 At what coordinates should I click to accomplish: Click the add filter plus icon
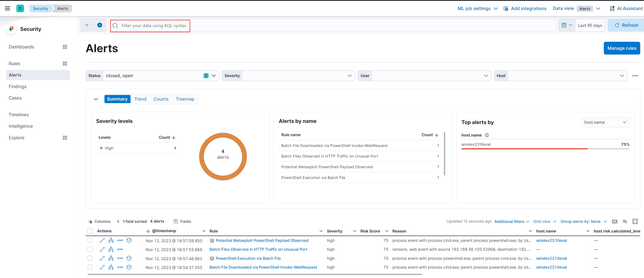pos(100,25)
